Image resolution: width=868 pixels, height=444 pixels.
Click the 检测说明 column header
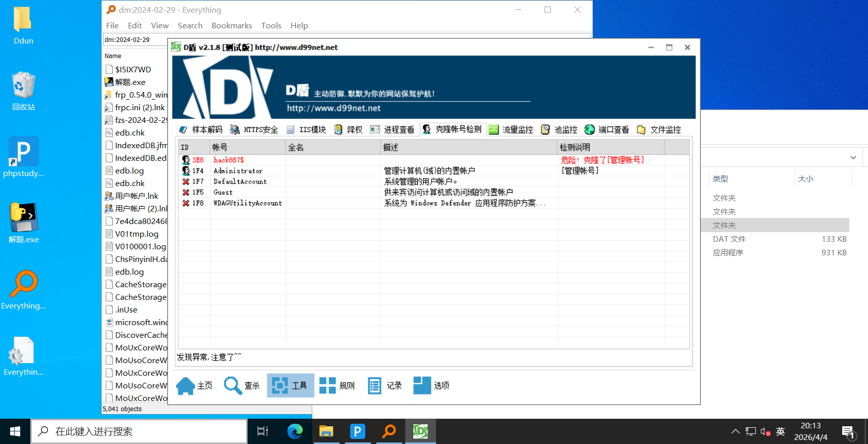611,147
